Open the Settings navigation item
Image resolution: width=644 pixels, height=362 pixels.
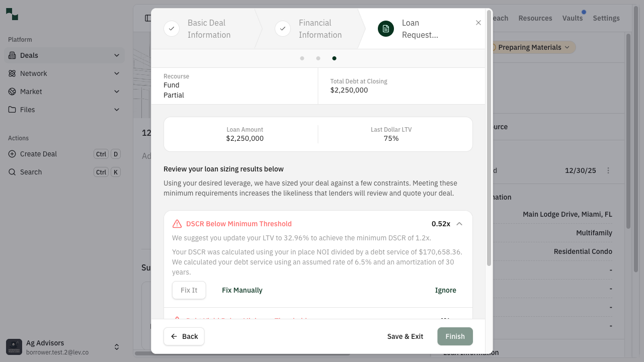click(606, 18)
